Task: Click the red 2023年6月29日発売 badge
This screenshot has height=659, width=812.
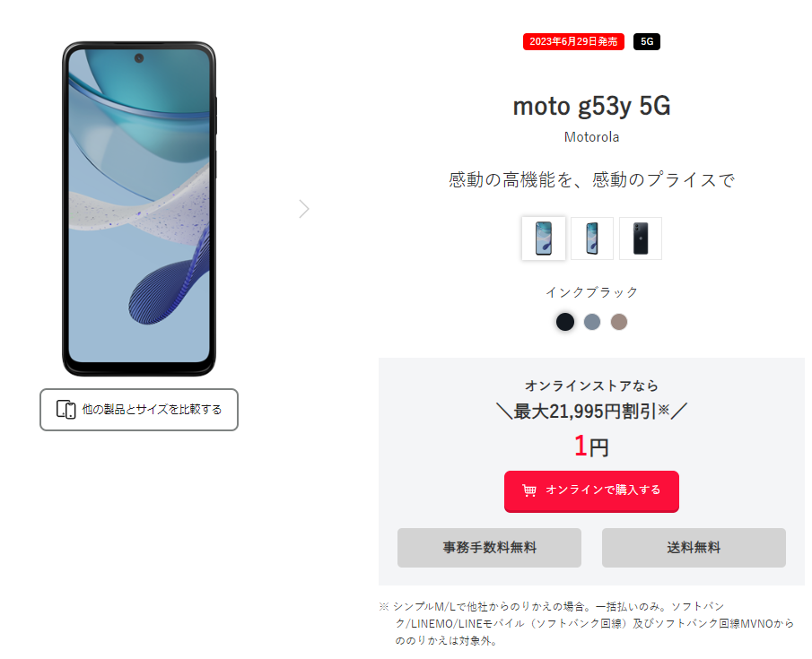Action: tap(573, 41)
